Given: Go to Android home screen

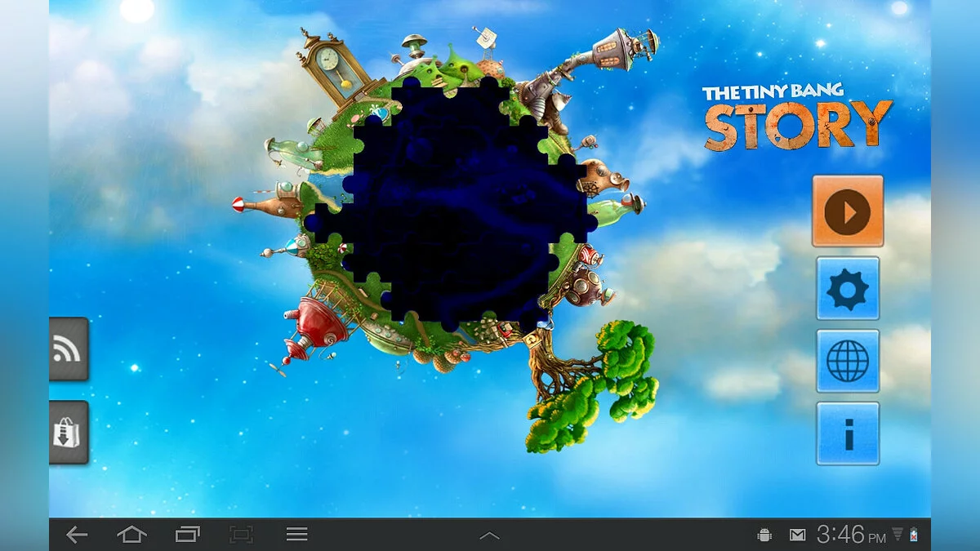Looking at the screenshot, I should pos(131,535).
